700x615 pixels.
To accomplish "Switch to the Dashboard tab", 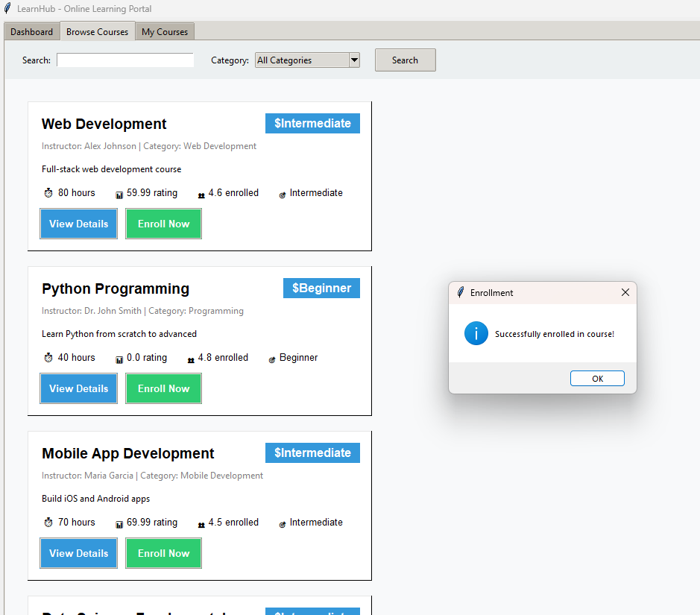I will (31, 32).
